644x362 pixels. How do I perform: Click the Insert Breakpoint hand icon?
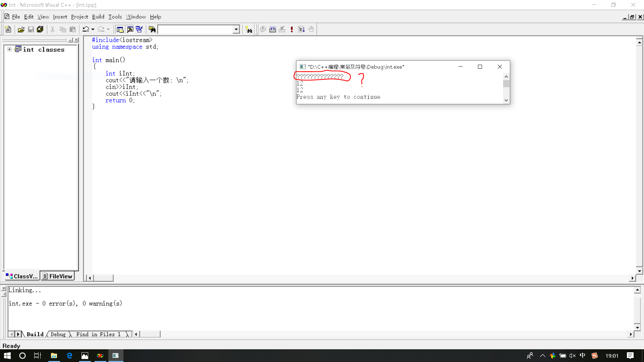click(x=311, y=29)
